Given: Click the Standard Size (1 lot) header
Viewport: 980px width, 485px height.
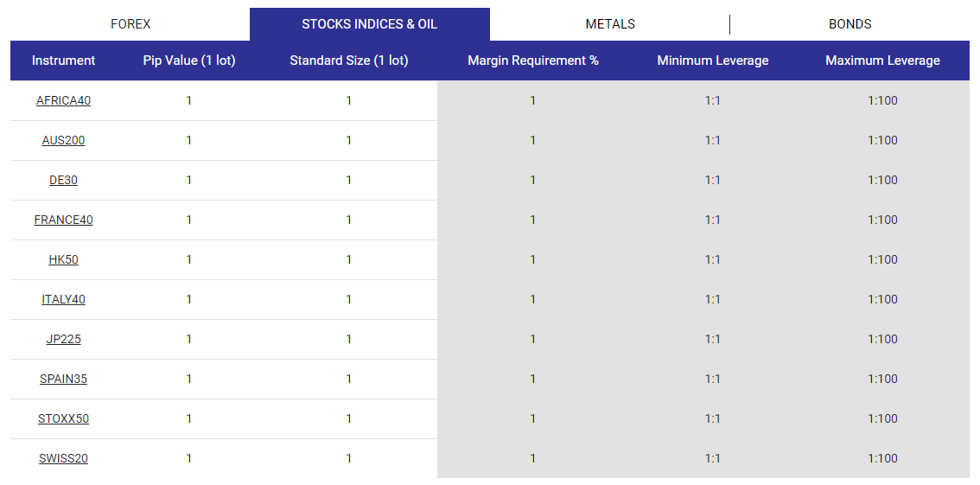Looking at the screenshot, I should pos(349,61).
